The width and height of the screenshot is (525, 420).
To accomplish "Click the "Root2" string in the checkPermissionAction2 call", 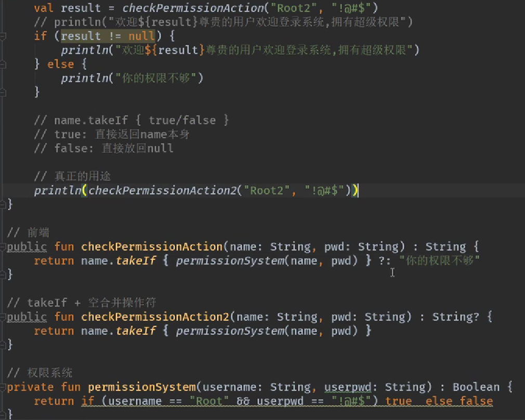I will click(x=267, y=191).
